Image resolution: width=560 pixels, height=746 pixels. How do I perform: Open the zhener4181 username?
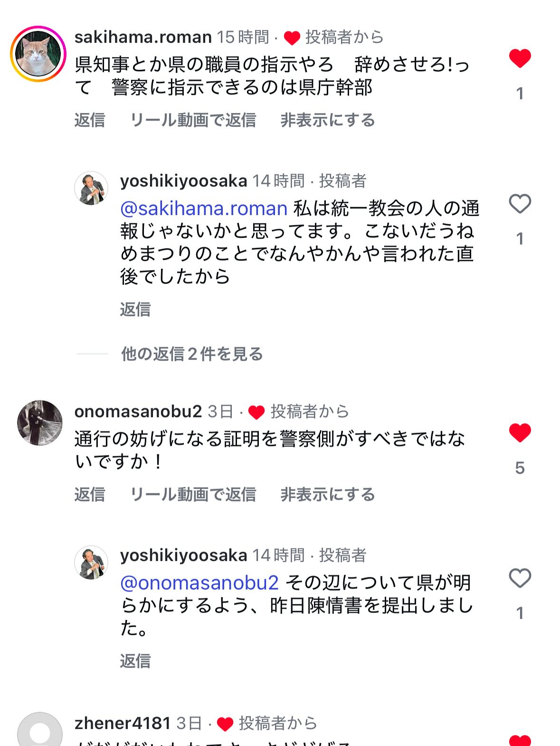coord(122,723)
